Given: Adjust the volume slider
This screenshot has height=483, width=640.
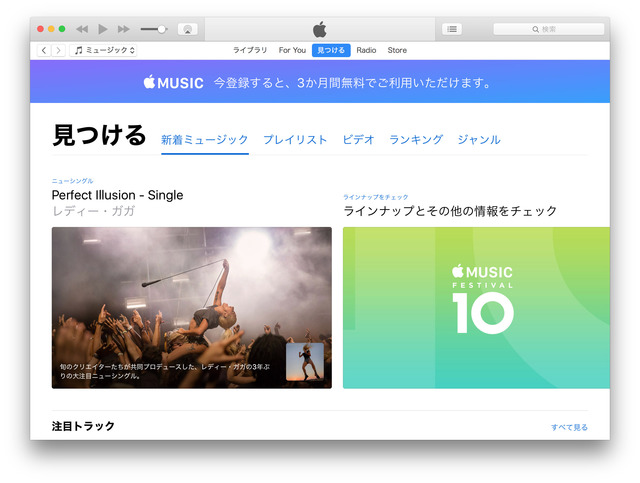Looking at the screenshot, I should (x=154, y=29).
